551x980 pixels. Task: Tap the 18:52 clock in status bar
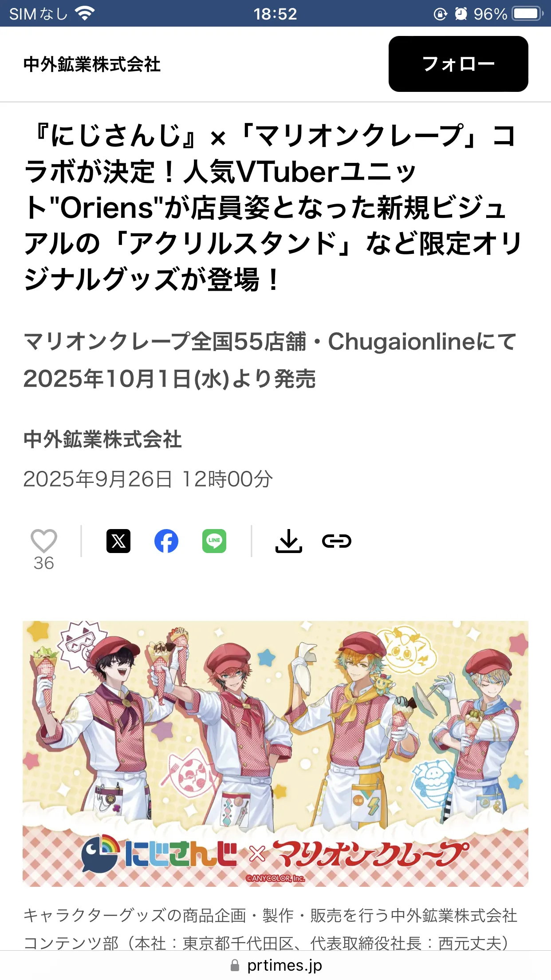[275, 14]
